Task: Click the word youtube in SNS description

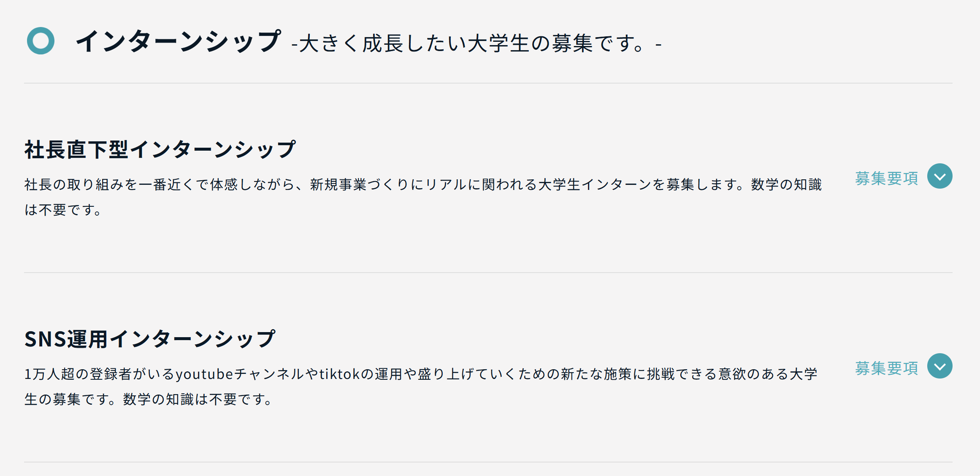Action: coord(204,374)
